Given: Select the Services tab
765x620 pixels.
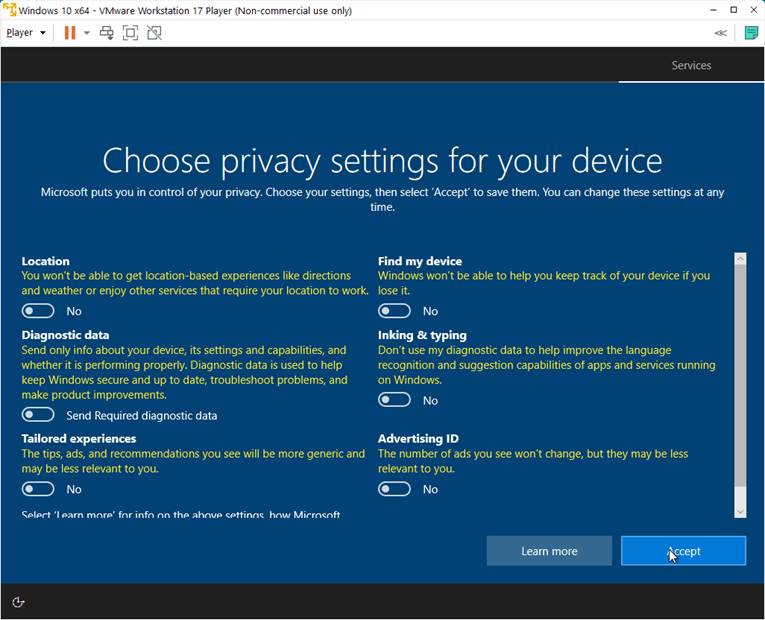Looking at the screenshot, I should coord(691,65).
